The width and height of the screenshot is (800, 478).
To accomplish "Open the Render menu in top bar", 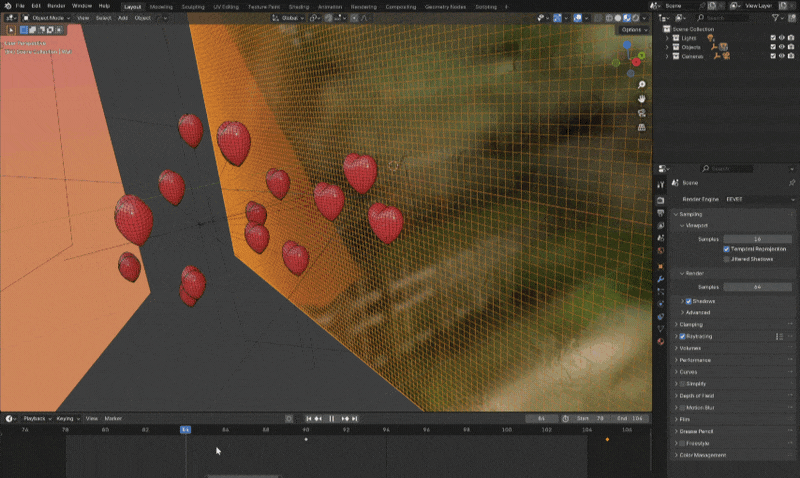I will [56, 6].
